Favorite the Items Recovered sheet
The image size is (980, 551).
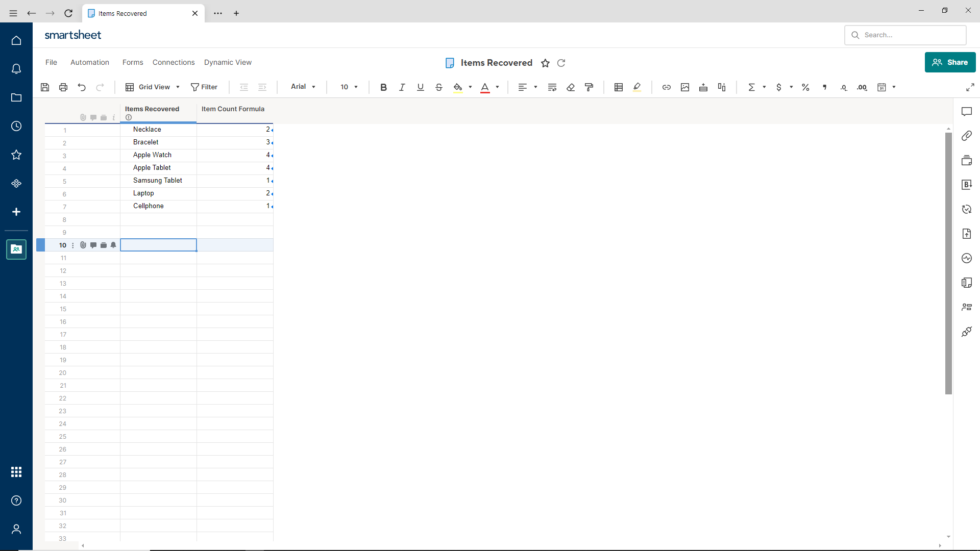[x=545, y=63]
